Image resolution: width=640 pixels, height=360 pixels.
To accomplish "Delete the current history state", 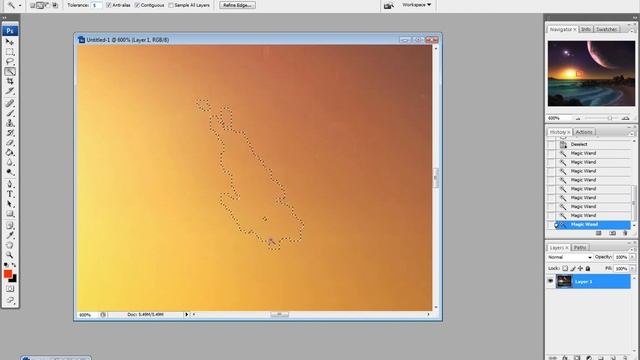I will (x=625, y=233).
